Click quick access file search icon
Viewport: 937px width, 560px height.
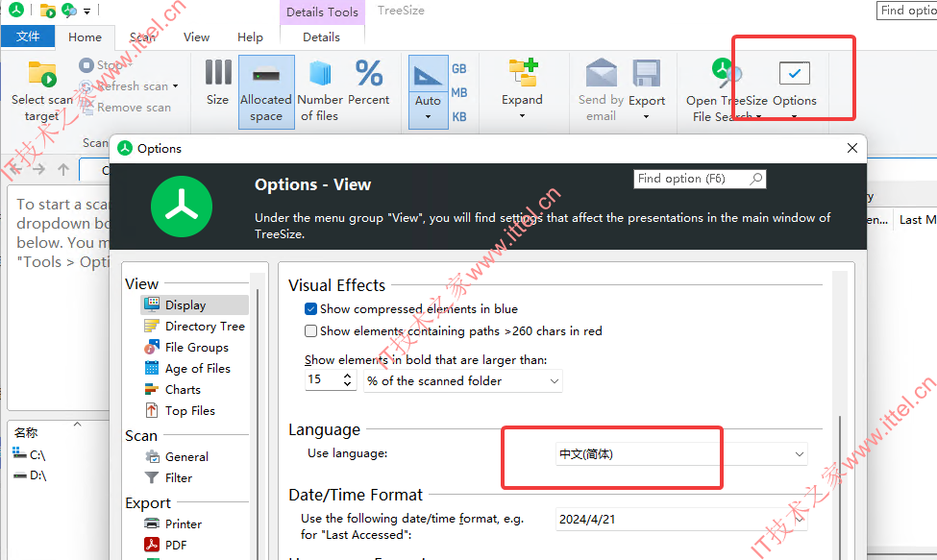69,11
